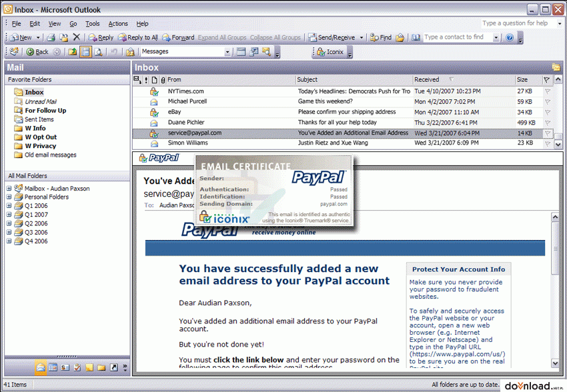Click message list scrollbar down arrow
This screenshot has width=567, height=392.
click(x=558, y=144)
